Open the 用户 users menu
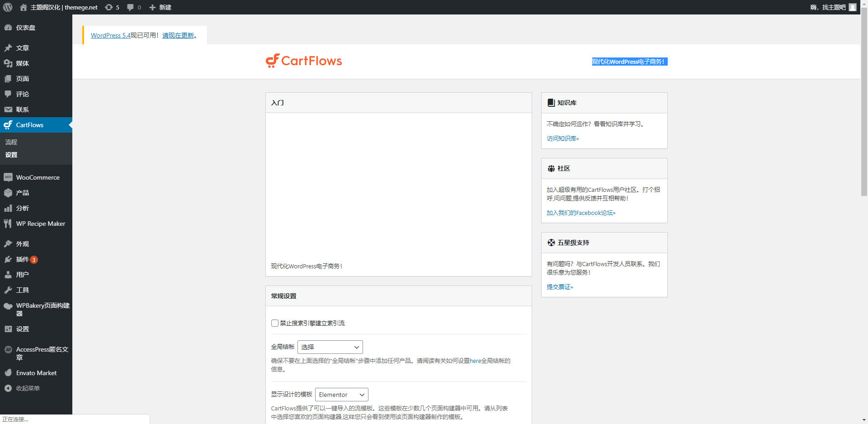 pos(36,275)
